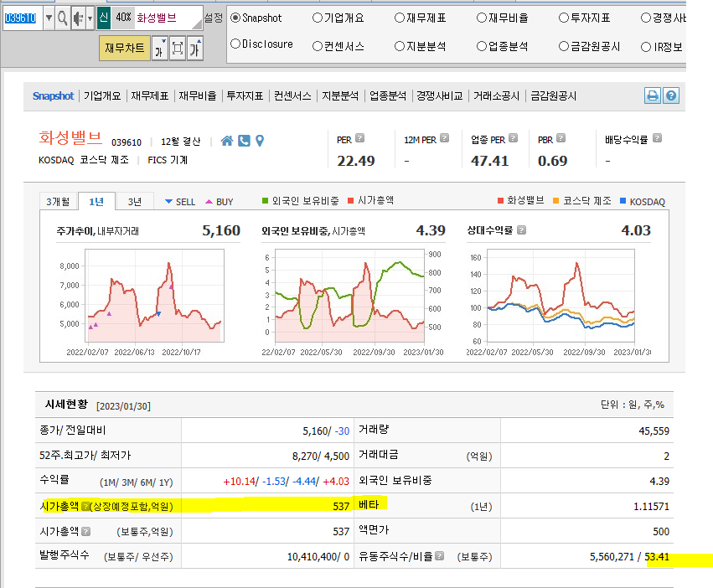The width and height of the screenshot is (713, 588).
Task: Click the fit-to-screen frame icon
Action: coord(178,49)
